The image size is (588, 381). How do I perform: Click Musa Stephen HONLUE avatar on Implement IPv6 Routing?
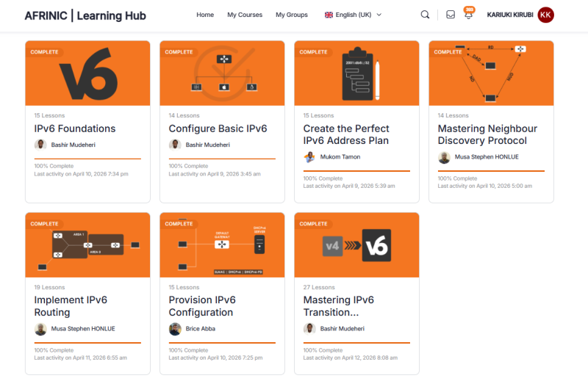click(x=40, y=329)
